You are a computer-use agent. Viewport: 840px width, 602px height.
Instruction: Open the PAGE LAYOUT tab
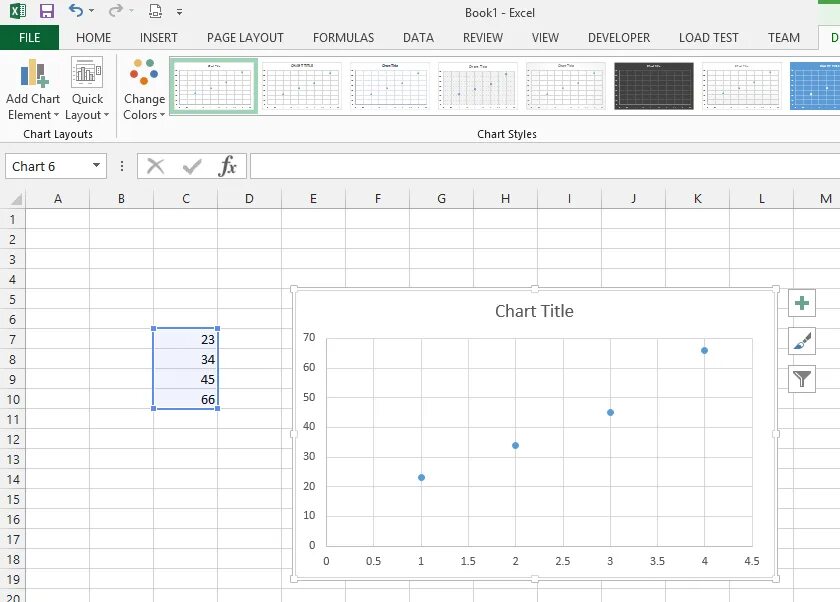245,38
